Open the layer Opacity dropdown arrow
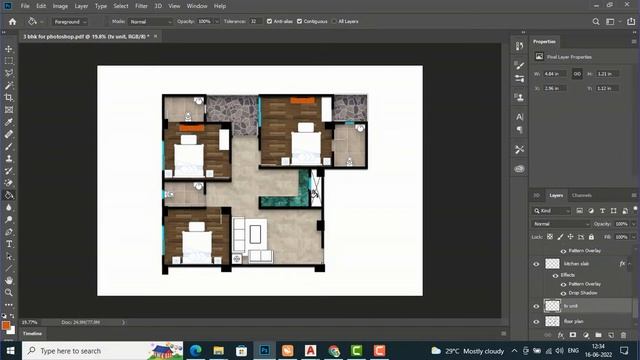The image size is (640, 360). [x=633, y=224]
